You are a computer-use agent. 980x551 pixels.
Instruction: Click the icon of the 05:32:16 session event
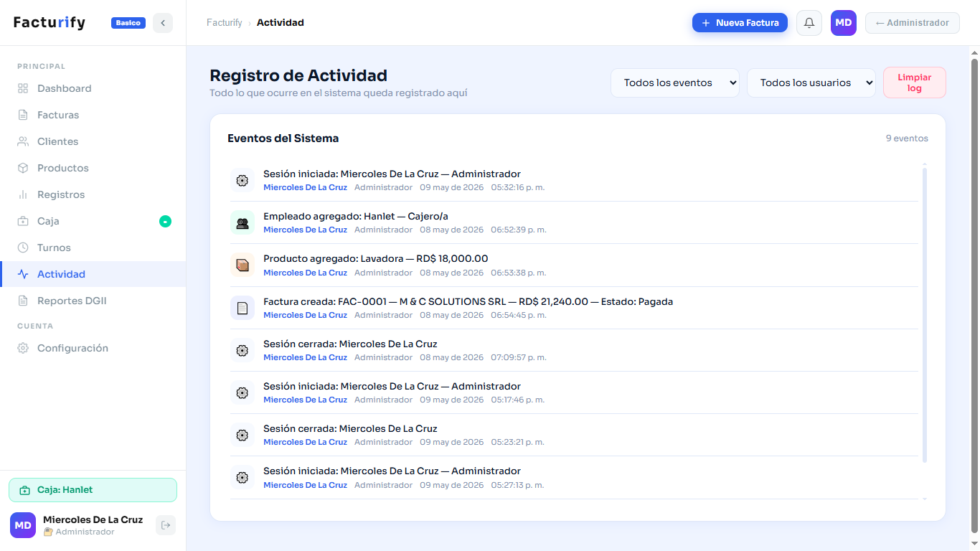click(242, 181)
